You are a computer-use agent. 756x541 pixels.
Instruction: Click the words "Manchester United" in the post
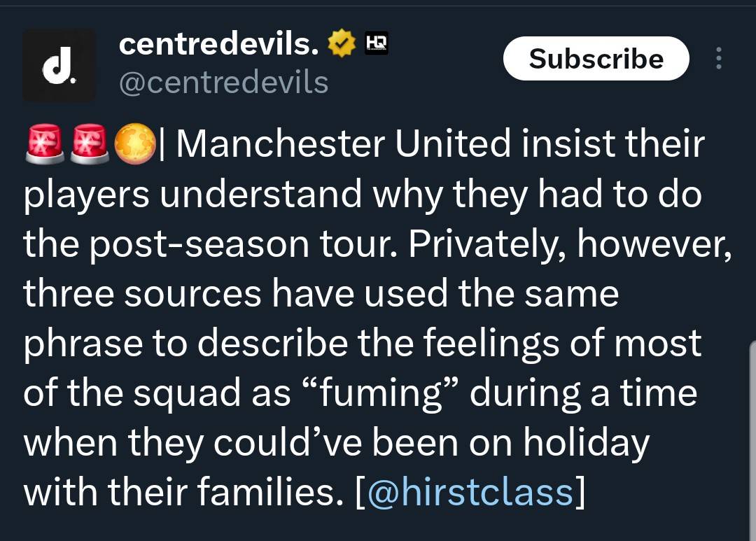(343, 143)
